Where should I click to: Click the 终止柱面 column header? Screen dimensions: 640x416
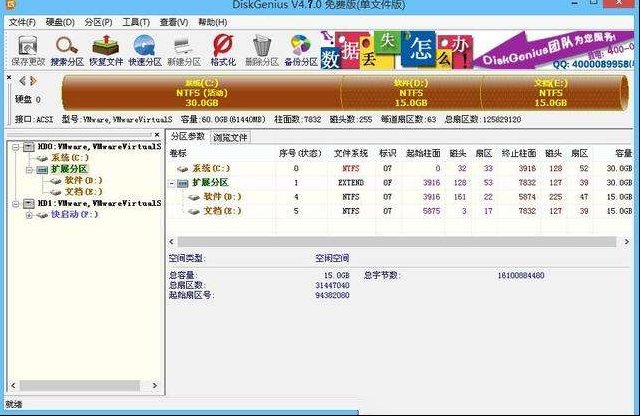click(x=518, y=153)
